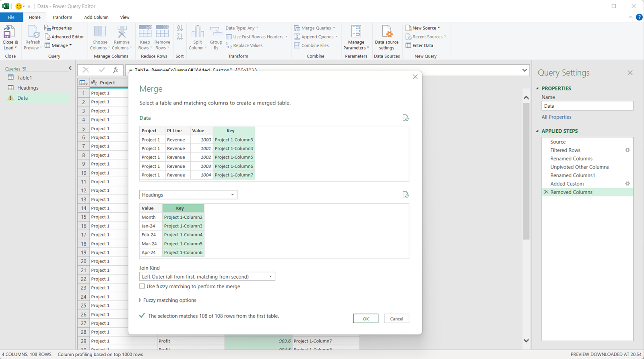Switch to the View tab
644x359 pixels.
[x=125, y=17]
